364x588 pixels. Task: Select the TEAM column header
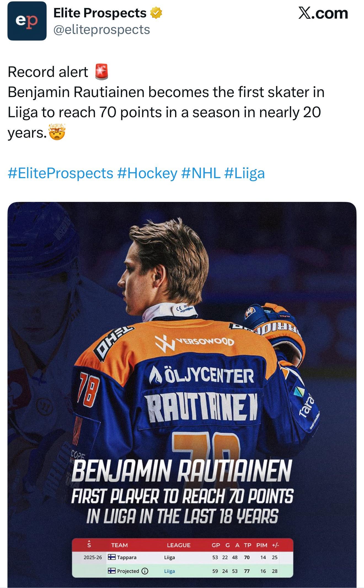coord(119,545)
